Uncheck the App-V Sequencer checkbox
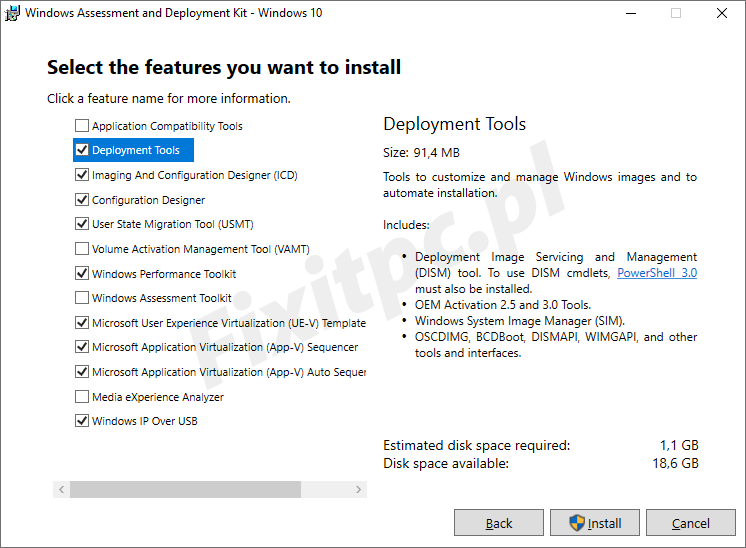The height and width of the screenshot is (548, 746). tap(82, 347)
